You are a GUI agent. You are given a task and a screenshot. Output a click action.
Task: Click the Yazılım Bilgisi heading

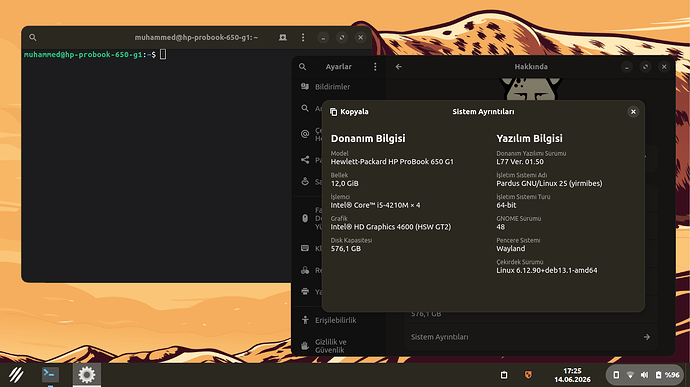coord(529,138)
